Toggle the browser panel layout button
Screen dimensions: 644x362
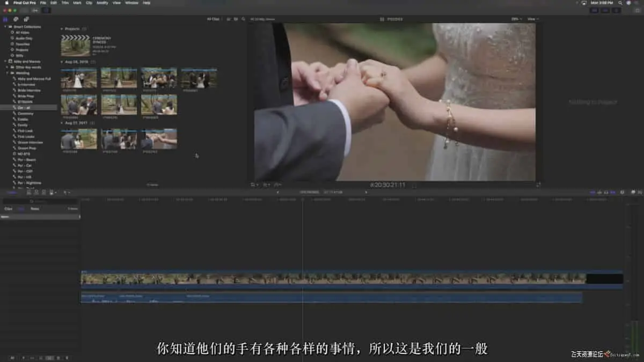[594, 10]
